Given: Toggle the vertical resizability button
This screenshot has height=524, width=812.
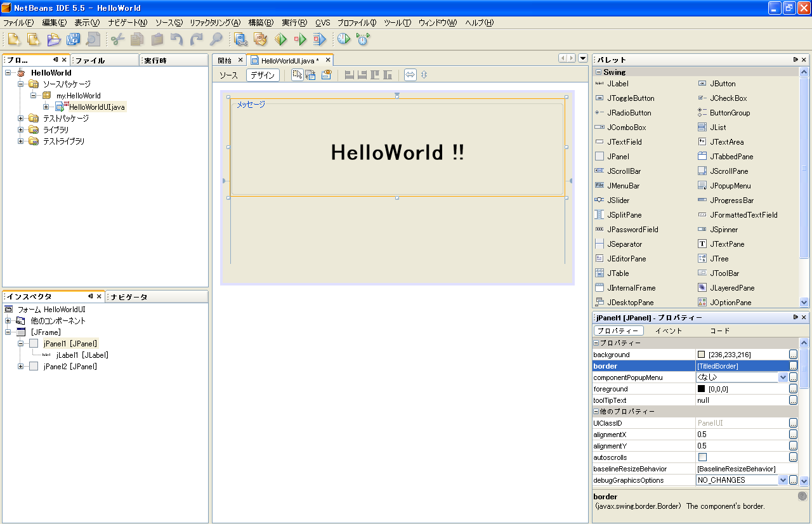Looking at the screenshot, I should (x=424, y=75).
